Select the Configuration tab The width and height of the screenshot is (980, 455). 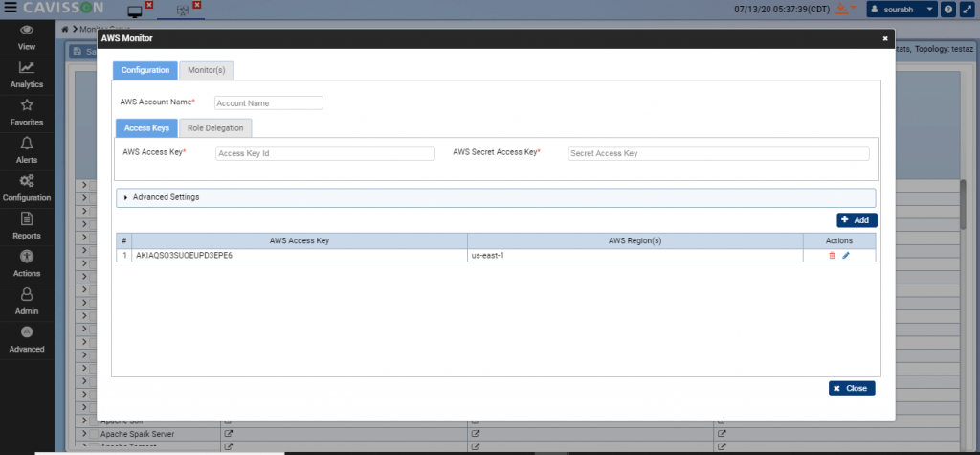click(x=145, y=70)
